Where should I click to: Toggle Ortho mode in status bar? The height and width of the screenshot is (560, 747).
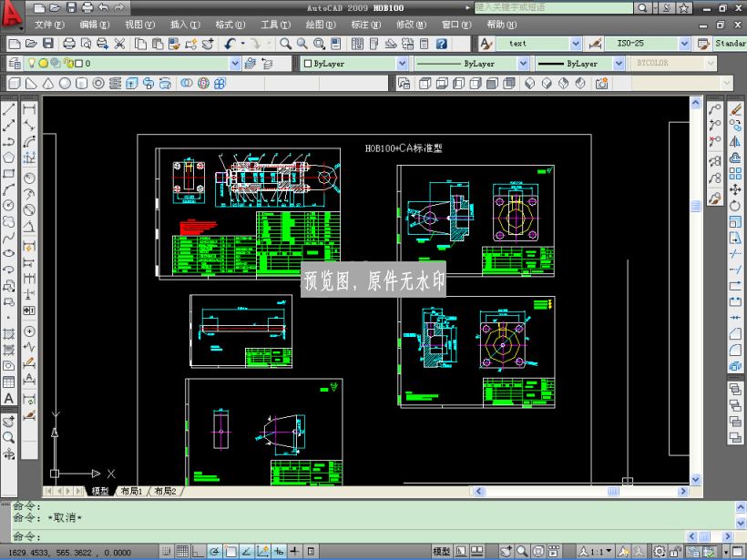[199, 552]
